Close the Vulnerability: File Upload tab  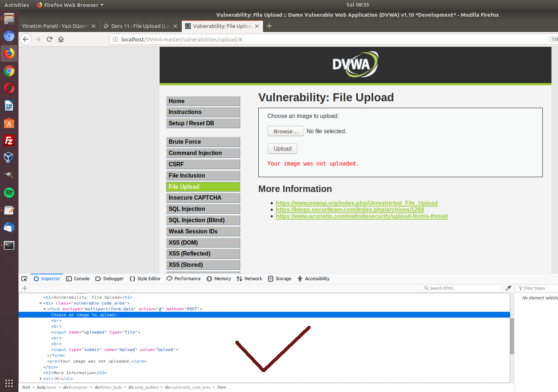[257, 26]
